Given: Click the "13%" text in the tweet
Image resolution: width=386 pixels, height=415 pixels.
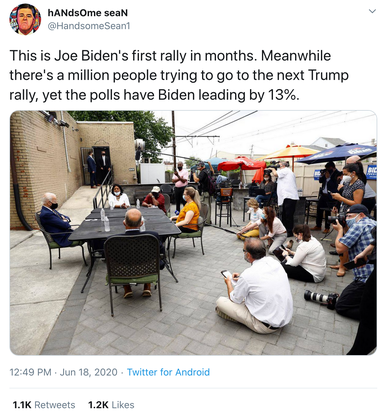Looking at the screenshot, I should coord(281,95).
